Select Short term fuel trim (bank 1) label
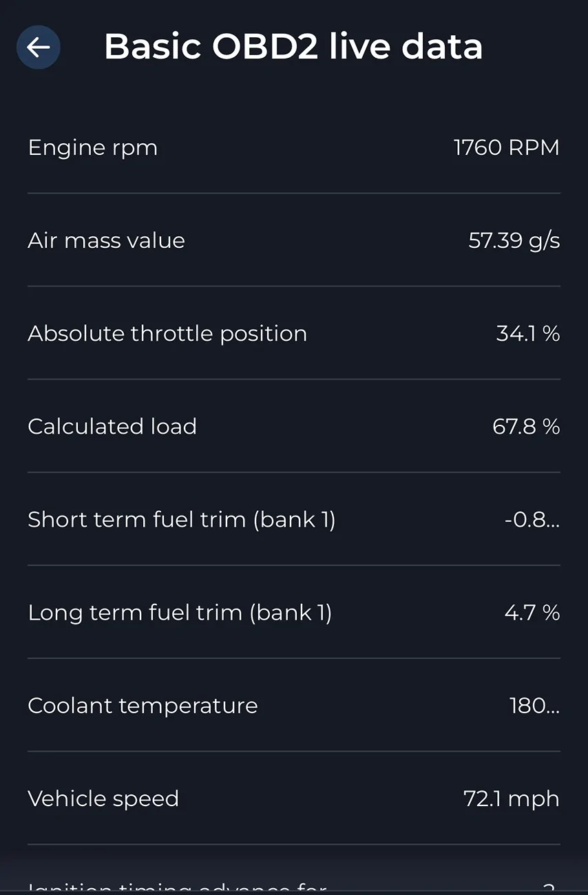Screen dimensions: 588x895 point(182,520)
